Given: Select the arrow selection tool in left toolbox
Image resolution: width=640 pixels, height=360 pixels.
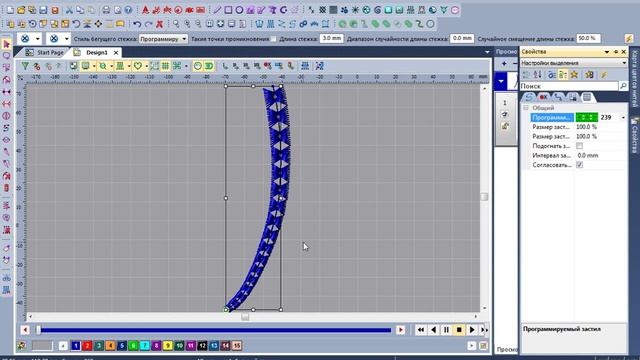Looking at the screenshot, I should [6, 44].
